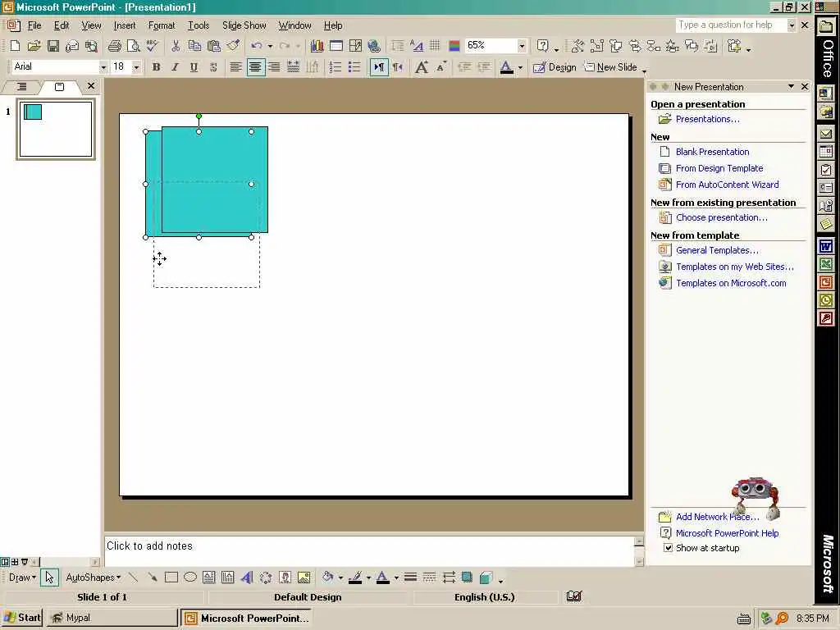The width and height of the screenshot is (840, 630).
Task: Open 3-D Style on Drawing toolbar
Action: 486,577
